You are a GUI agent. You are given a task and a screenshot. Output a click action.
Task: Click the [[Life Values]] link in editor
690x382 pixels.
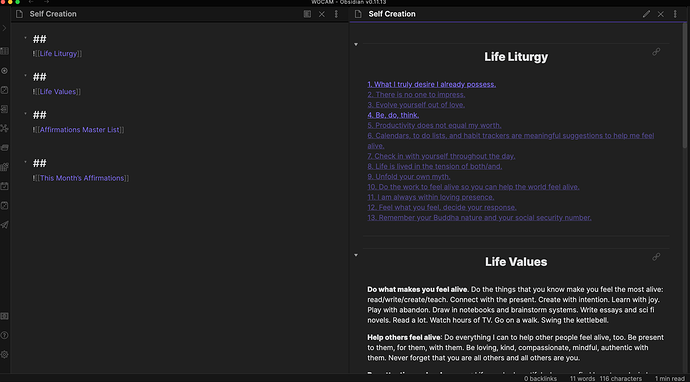click(x=58, y=92)
